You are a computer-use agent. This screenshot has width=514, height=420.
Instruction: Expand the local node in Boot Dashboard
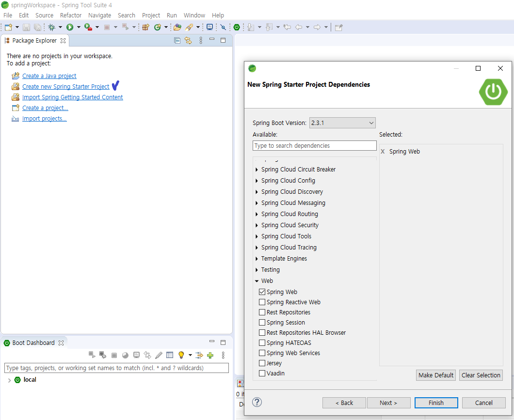point(9,380)
